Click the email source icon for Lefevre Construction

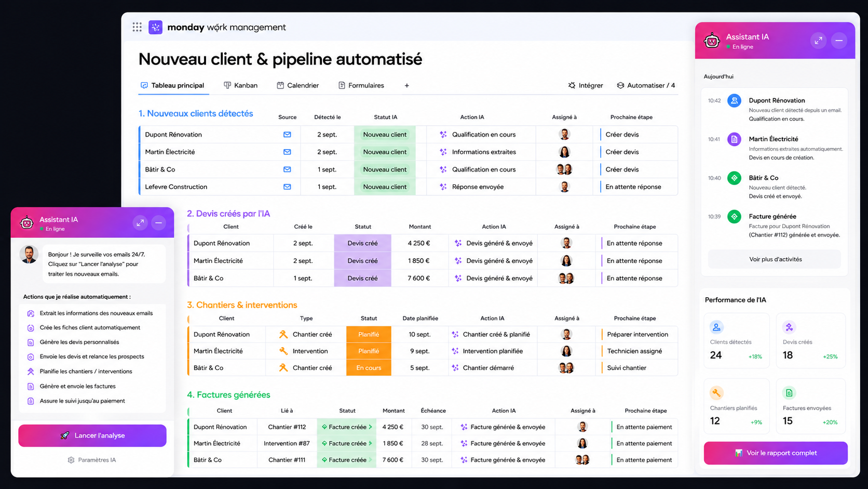[x=287, y=187]
